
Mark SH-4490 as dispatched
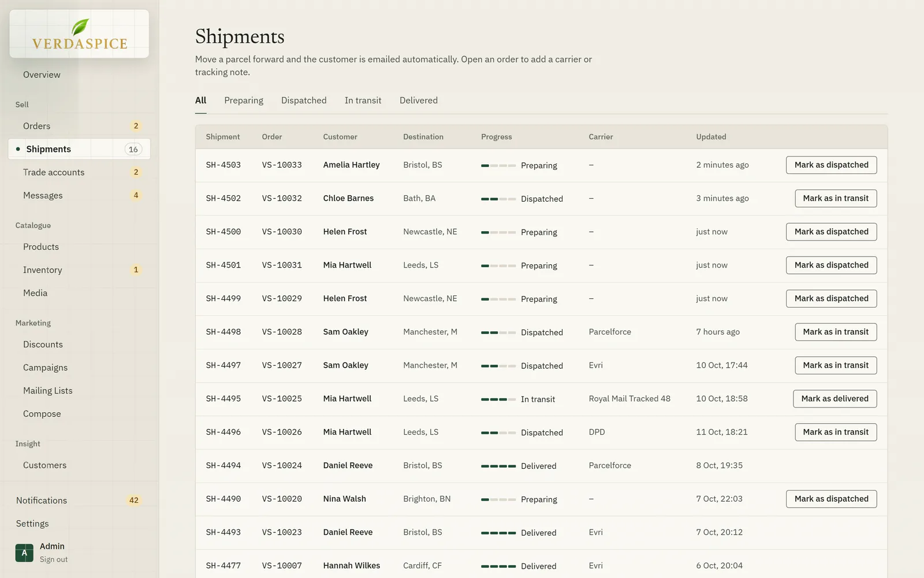pyautogui.click(x=831, y=499)
